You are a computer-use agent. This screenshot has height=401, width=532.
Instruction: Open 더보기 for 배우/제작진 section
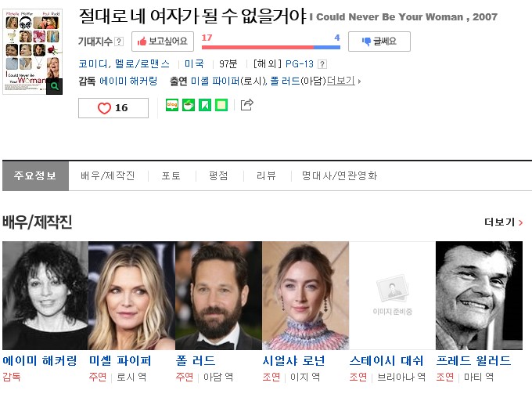[503, 222]
